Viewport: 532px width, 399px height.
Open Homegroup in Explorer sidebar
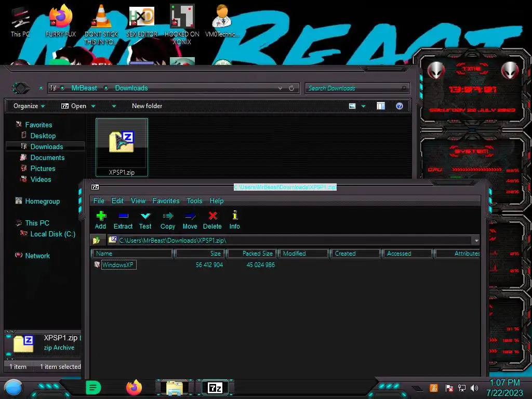coord(42,201)
